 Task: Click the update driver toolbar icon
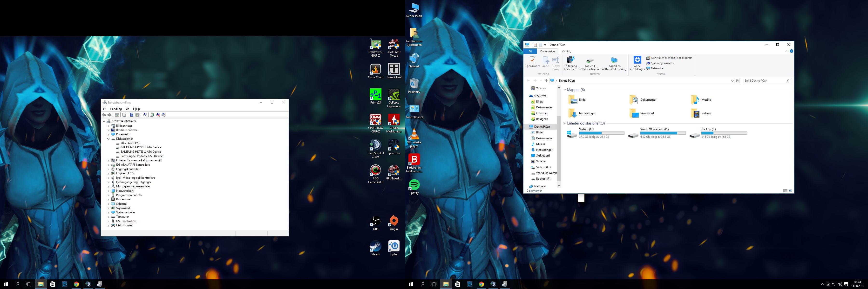[152, 115]
